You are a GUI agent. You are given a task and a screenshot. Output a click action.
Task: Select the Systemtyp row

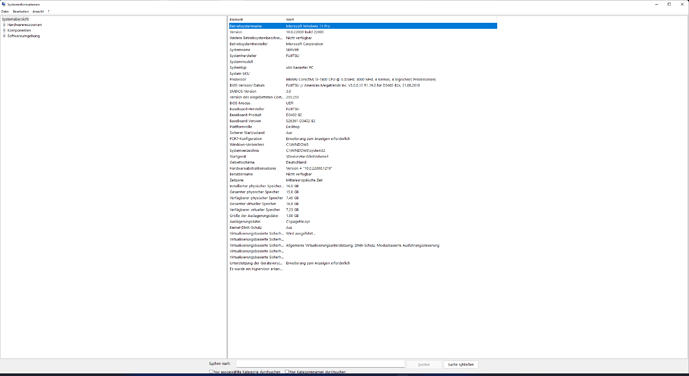pyautogui.click(x=363, y=68)
